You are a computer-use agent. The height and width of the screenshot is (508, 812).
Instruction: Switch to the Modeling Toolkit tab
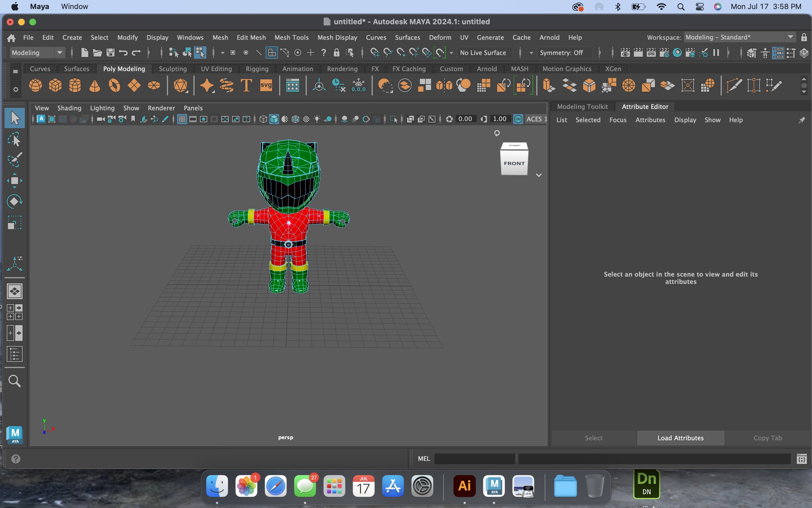[582, 106]
